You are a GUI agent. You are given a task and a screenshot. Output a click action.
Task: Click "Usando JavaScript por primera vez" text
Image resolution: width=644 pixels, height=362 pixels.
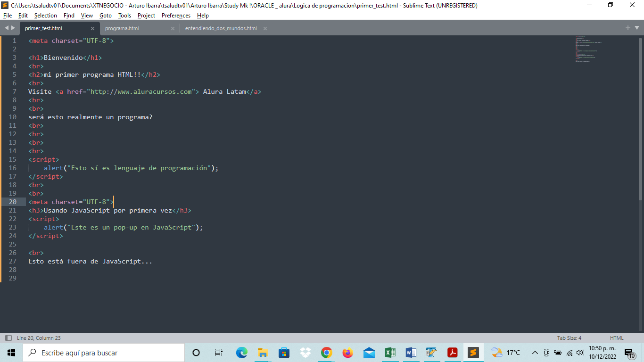(108, 210)
